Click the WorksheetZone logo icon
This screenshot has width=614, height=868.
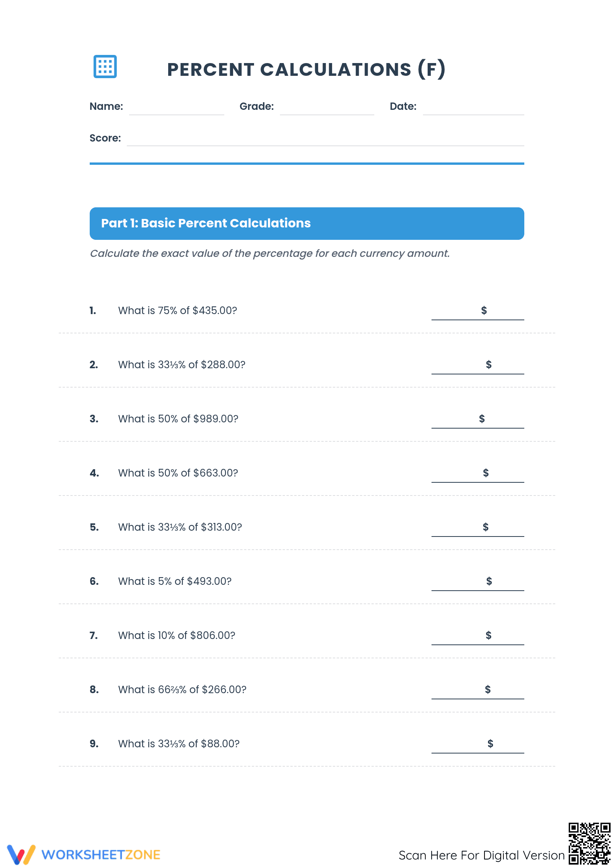(x=21, y=854)
